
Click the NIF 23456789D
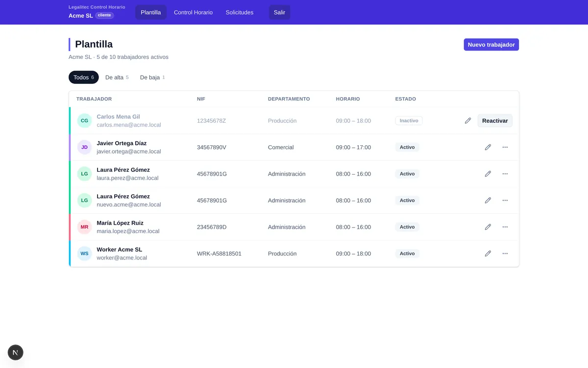pos(212,227)
